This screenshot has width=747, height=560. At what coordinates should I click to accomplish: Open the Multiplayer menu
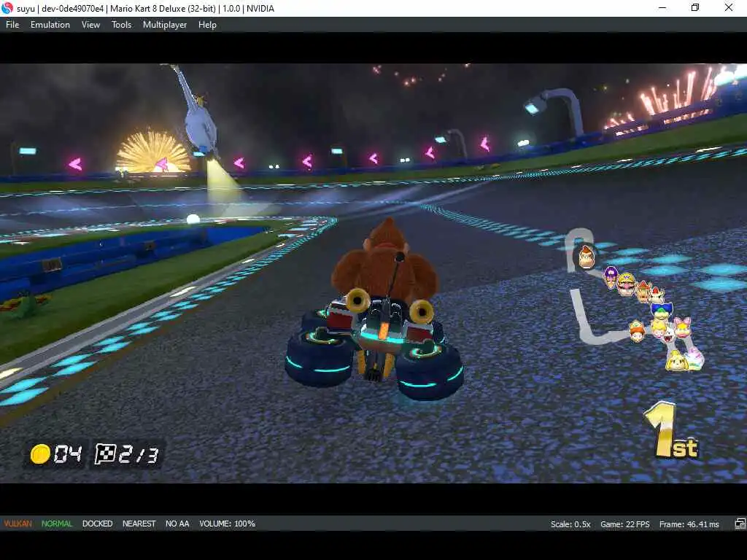click(x=165, y=25)
